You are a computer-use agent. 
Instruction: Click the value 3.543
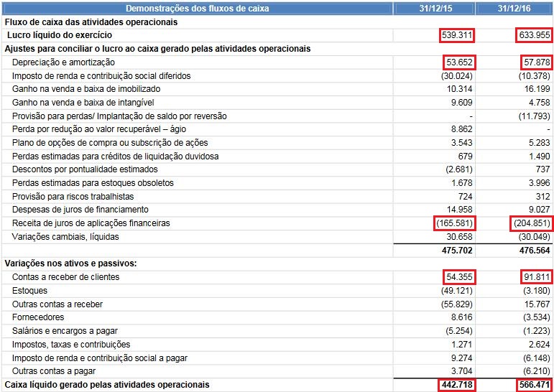tap(462, 143)
